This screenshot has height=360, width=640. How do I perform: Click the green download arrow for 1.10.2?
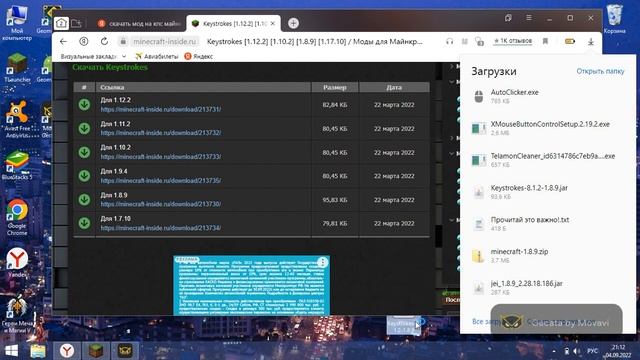(x=84, y=152)
